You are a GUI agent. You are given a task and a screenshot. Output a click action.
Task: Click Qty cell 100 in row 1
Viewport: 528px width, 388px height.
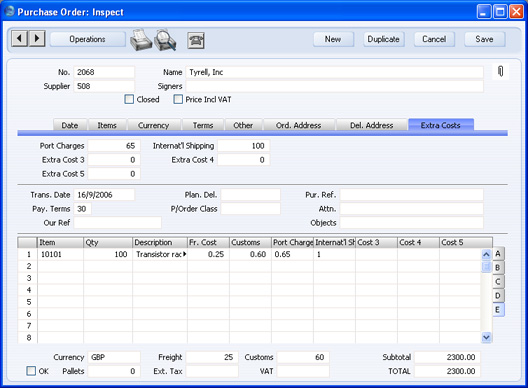point(108,254)
